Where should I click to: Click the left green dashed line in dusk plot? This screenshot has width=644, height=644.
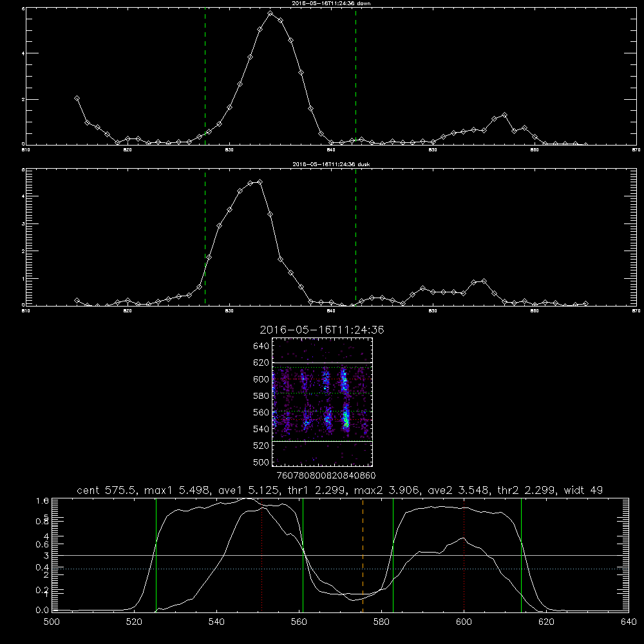click(x=205, y=238)
